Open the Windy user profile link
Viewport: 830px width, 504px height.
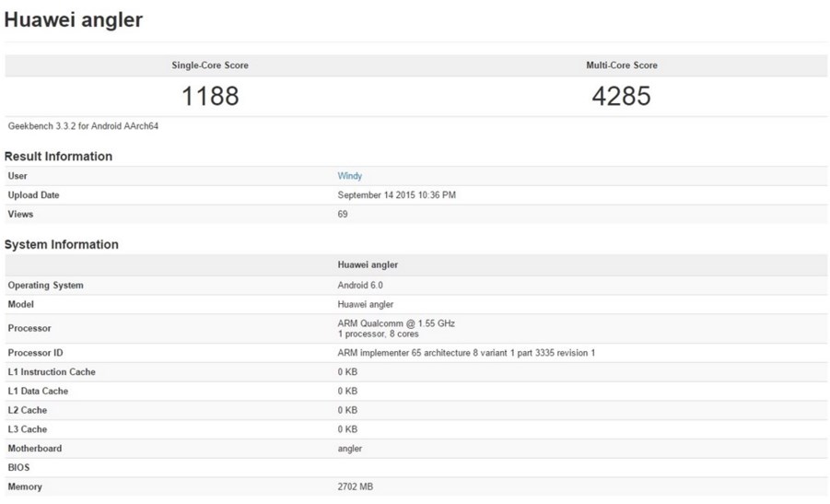[x=349, y=176]
